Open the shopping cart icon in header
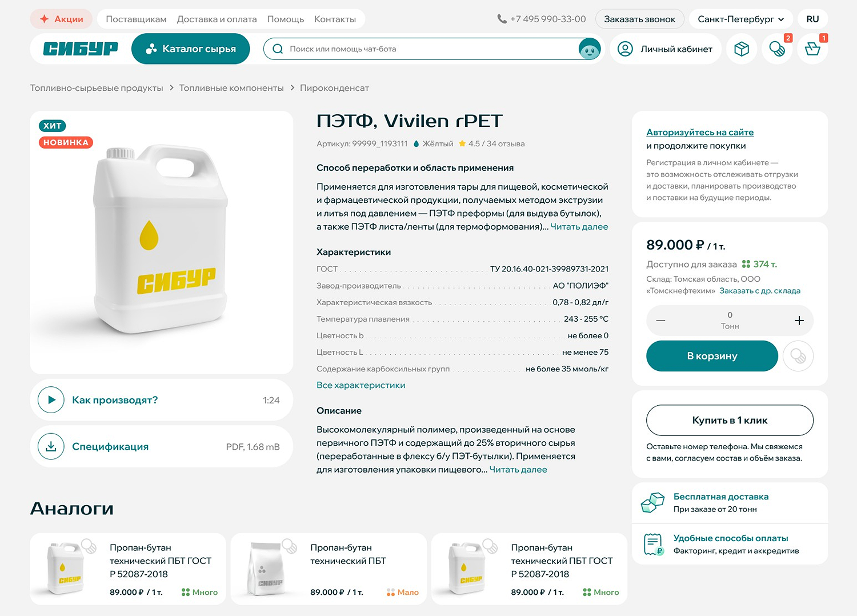Image resolution: width=857 pixels, height=616 pixels. pyautogui.click(x=812, y=49)
